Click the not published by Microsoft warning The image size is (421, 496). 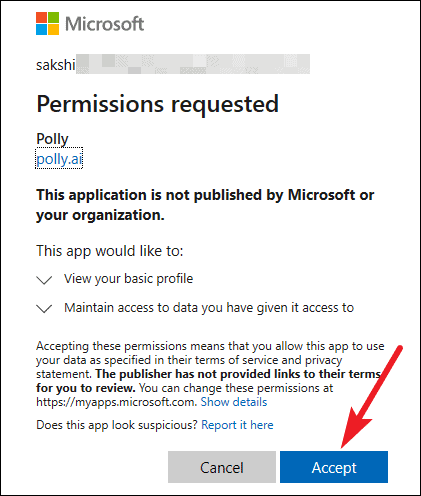point(205,205)
